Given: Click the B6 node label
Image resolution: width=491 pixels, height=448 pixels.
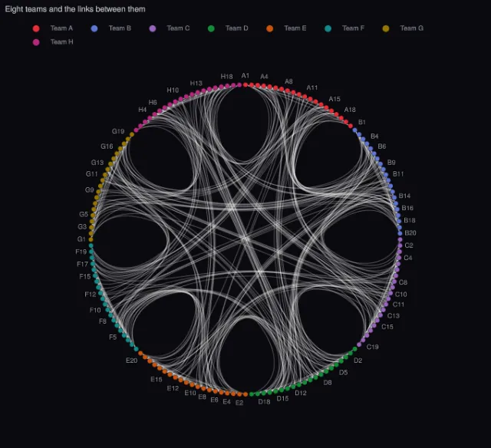Looking at the screenshot, I should (x=382, y=147).
